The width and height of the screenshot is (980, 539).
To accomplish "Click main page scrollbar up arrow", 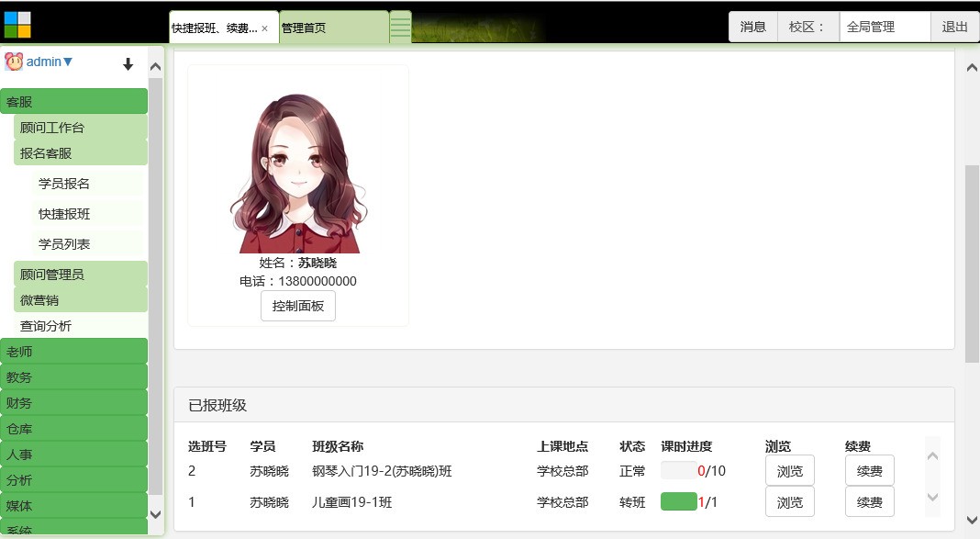I will [972, 68].
